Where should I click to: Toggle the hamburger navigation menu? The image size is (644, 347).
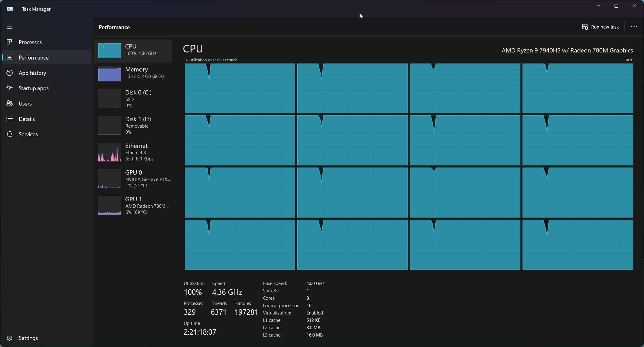click(x=10, y=27)
